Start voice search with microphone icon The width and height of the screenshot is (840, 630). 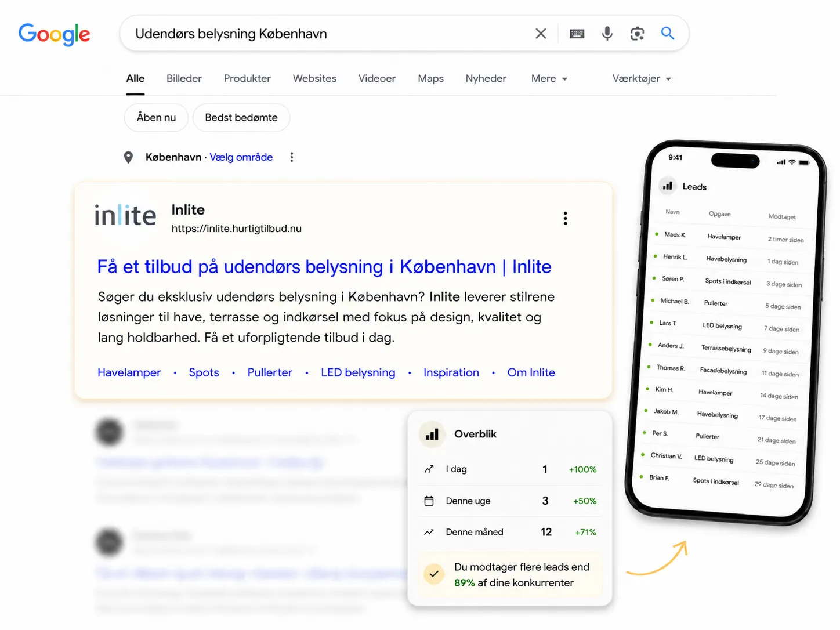pyautogui.click(x=607, y=34)
